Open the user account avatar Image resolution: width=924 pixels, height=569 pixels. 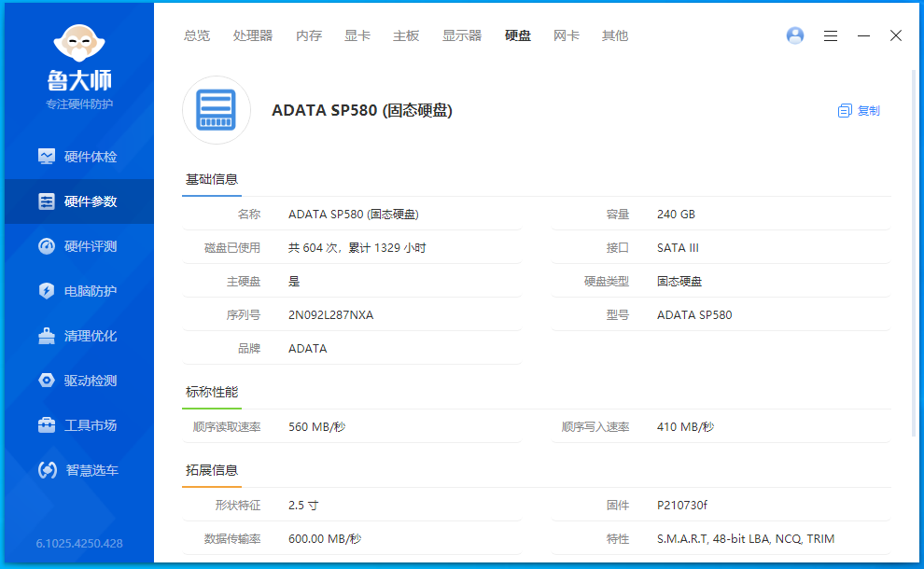(795, 36)
